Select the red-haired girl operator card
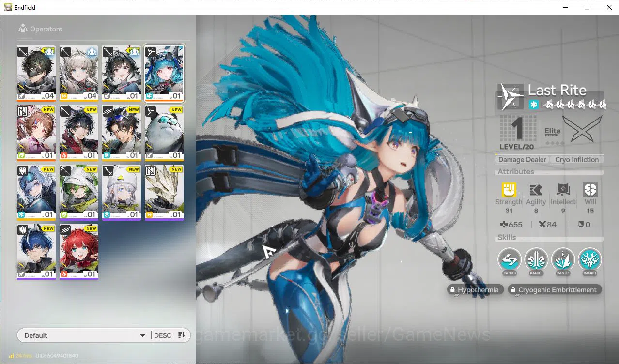619x364 pixels. (79, 252)
